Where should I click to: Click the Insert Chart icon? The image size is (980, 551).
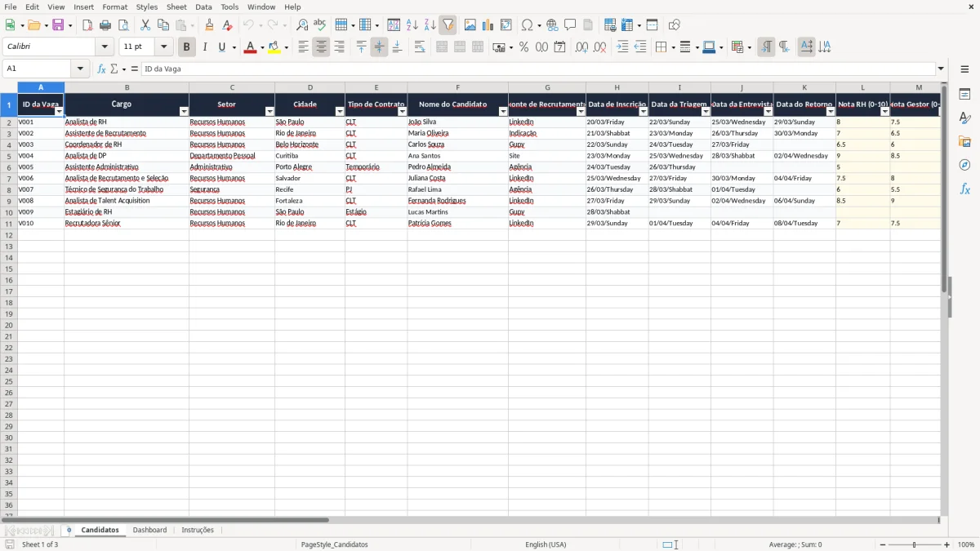(x=488, y=25)
